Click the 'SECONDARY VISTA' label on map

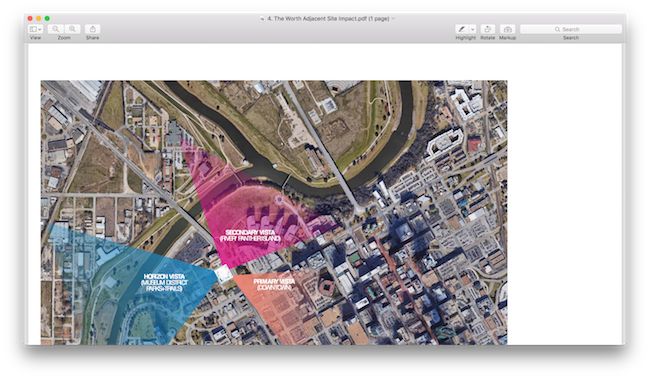point(250,232)
